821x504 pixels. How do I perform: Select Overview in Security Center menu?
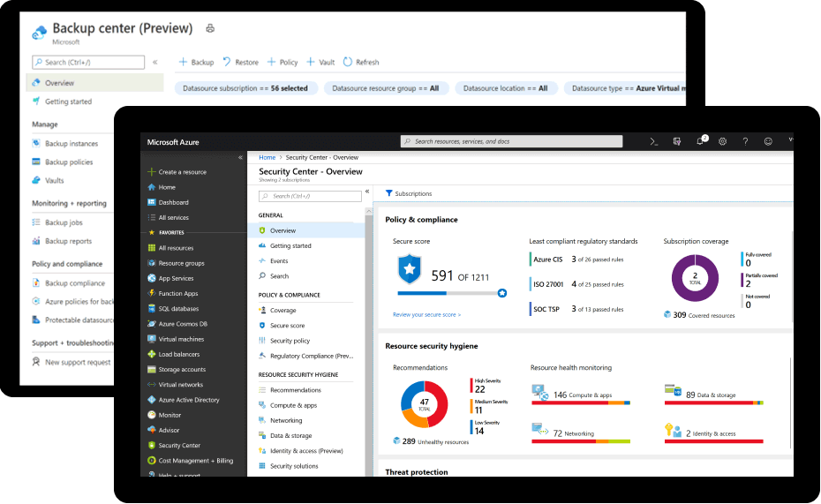point(305,230)
